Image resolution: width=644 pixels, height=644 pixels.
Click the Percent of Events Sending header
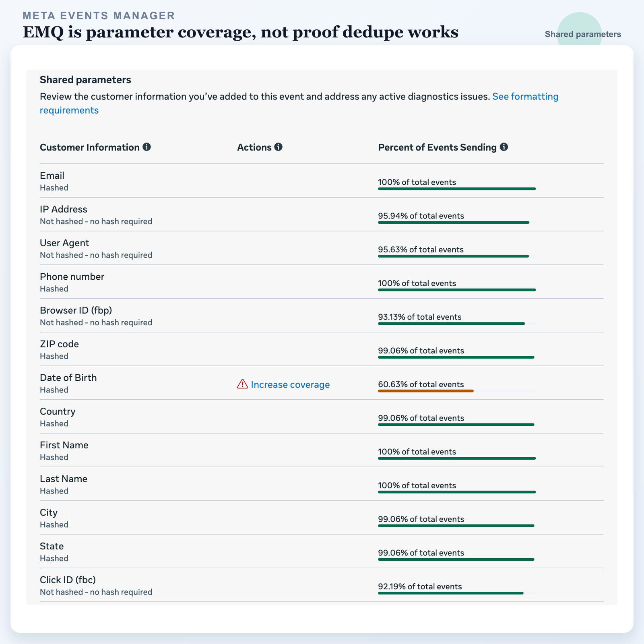pos(438,147)
